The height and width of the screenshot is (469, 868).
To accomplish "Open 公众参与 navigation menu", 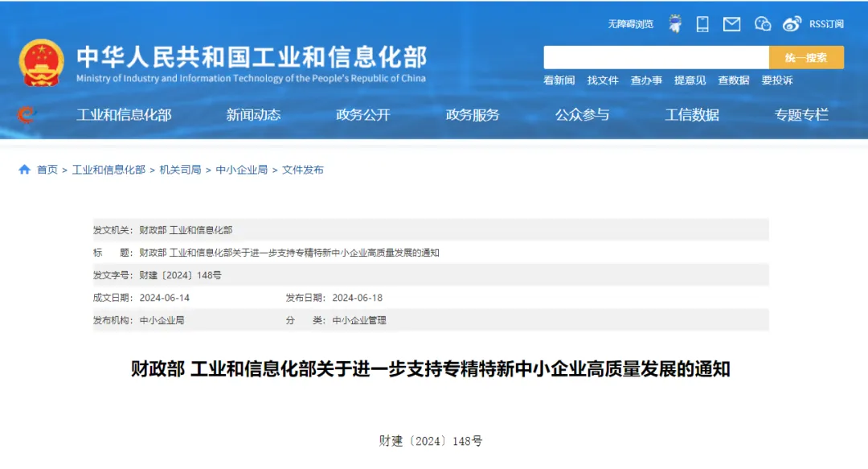I will [x=583, y=115].
